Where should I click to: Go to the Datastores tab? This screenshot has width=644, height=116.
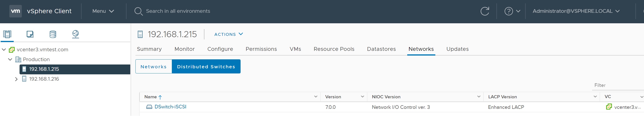pyautogui.click(x=381, y=49)
